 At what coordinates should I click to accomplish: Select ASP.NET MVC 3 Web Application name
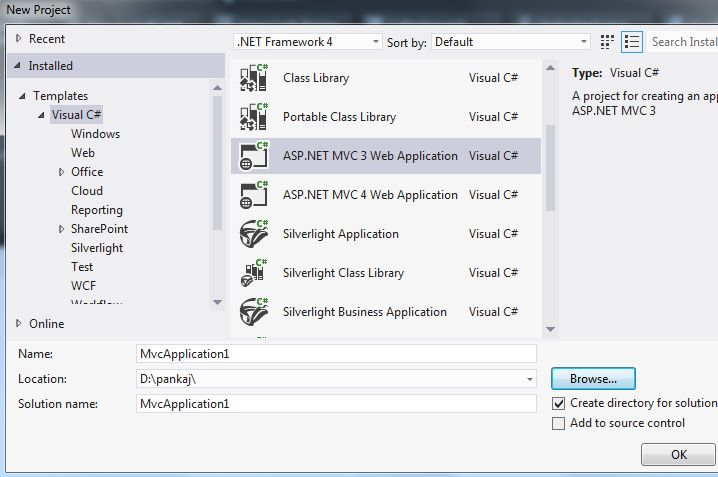370,156
